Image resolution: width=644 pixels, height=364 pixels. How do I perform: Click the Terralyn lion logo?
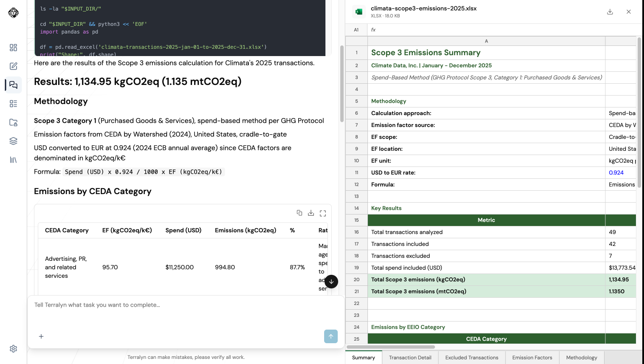pos(13,13)
